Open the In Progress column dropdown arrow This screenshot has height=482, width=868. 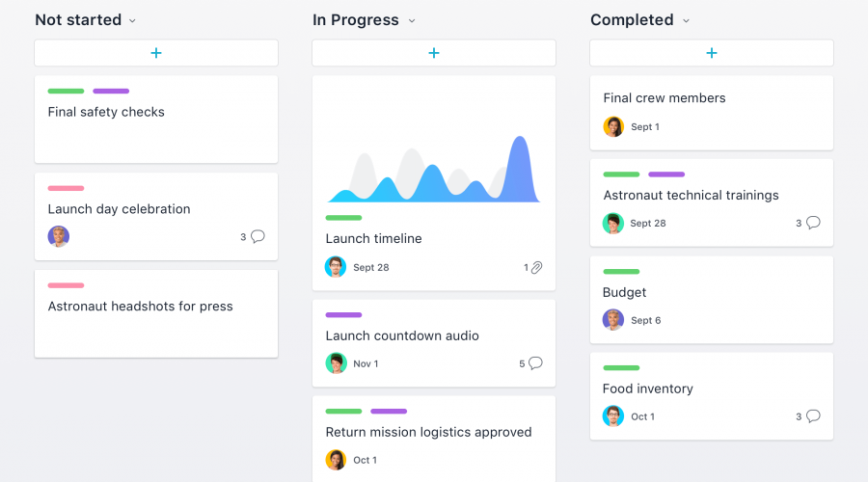coord(412,20)
